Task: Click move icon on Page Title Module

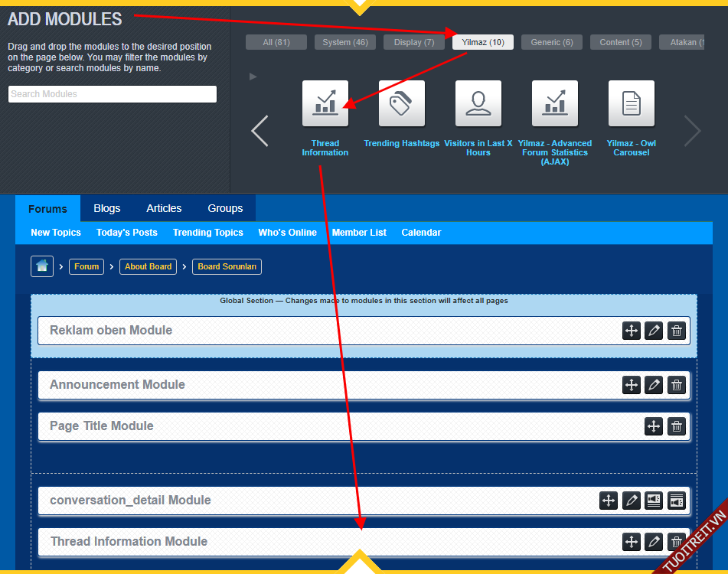Action: (654, 426)
